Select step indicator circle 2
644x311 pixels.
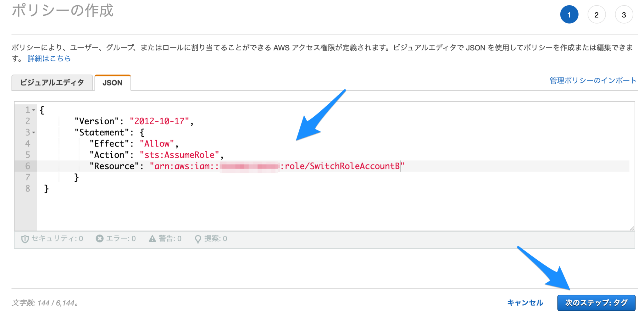tap(597, 14)
